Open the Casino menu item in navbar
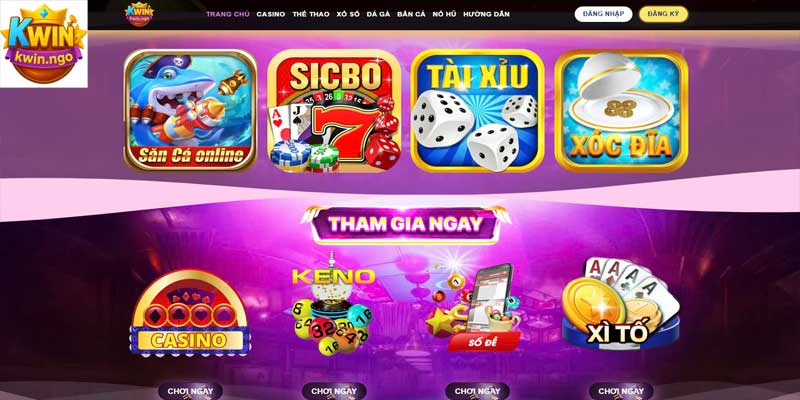800x400 pixels. pos(271,14)
